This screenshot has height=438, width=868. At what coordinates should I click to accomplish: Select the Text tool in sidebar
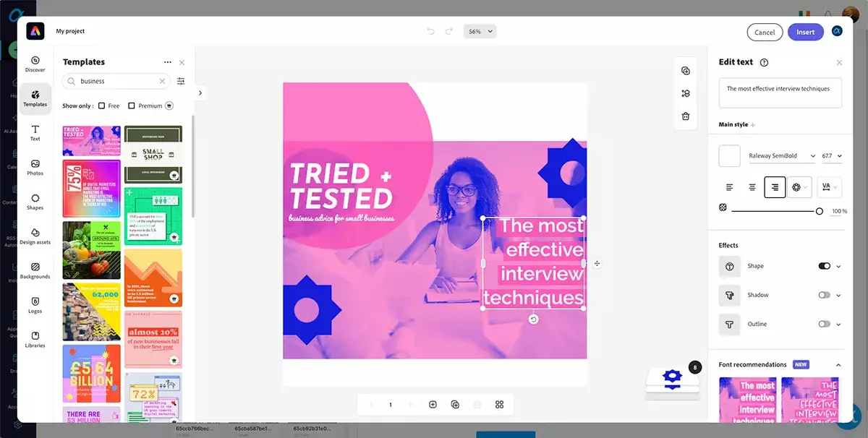pos(35,132)
